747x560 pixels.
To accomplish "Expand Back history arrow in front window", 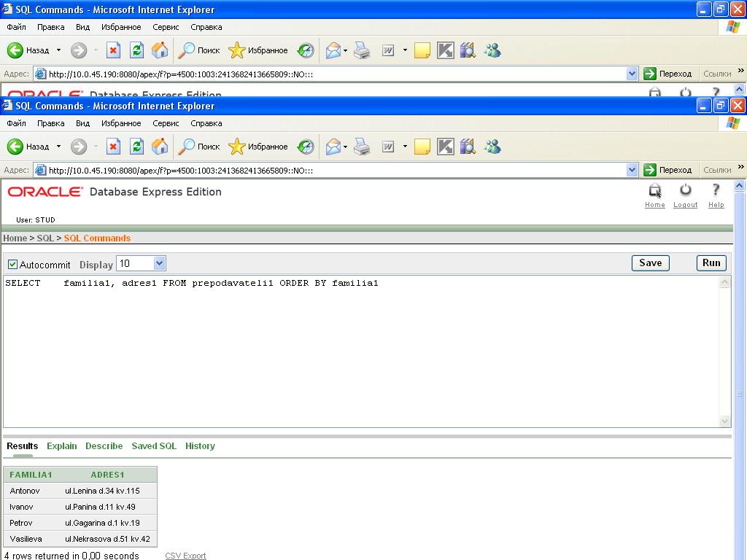I will [x=58, y=147].
